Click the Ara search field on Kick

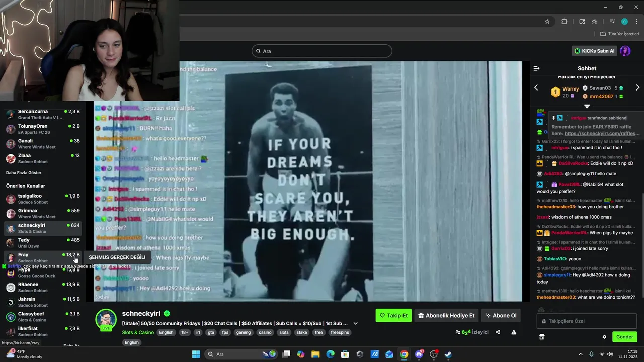(x=322, y=51)
